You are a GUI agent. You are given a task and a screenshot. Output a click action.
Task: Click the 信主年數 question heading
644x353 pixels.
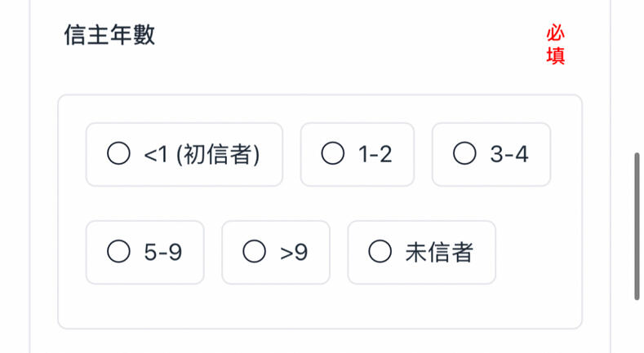(x=109, y=36)
